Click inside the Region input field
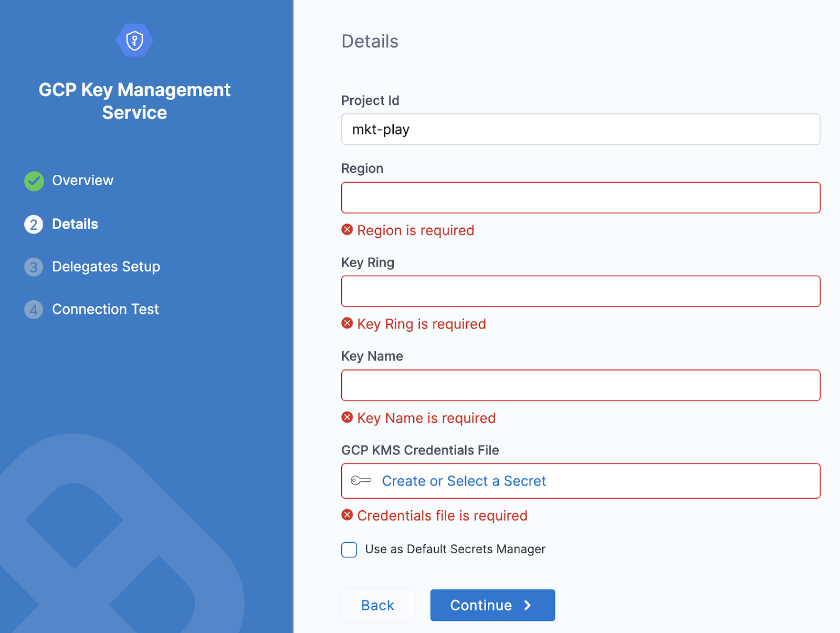 [580, 197]
